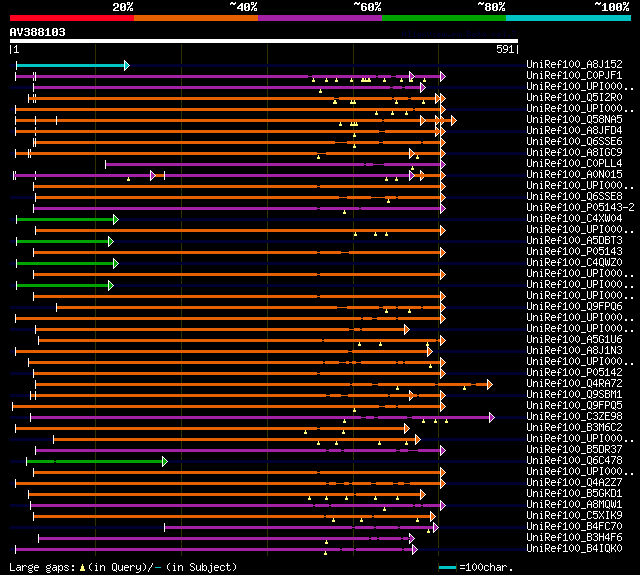
Task: Click the purple arrowhead ending the B4IQK0 alignment
Action: click(x=415, y=550)
